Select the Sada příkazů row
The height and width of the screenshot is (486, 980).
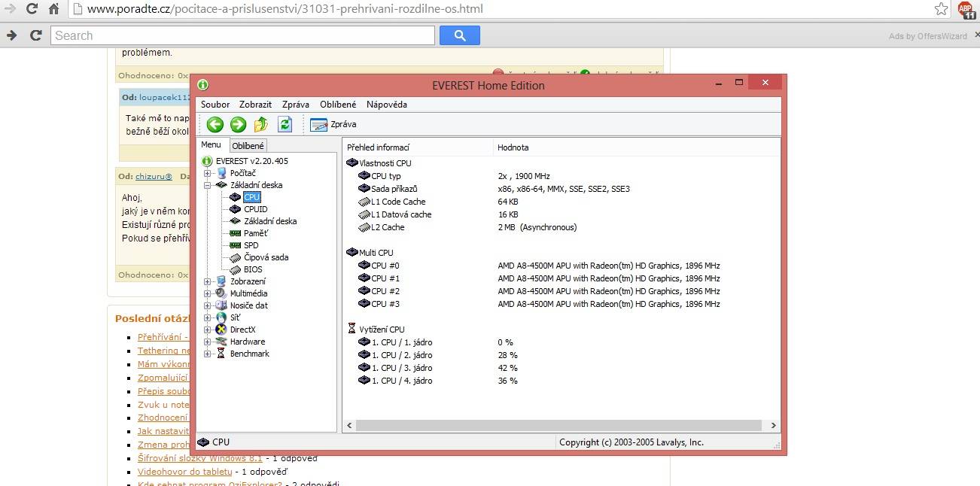tap(562, 189)
